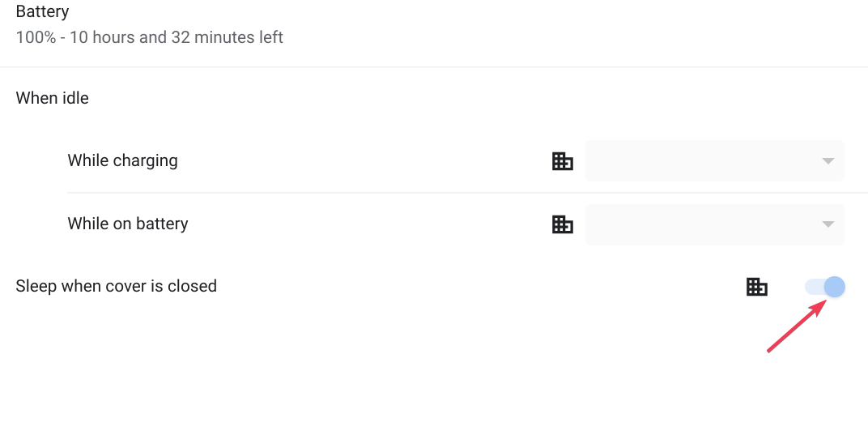
Task: Click the blue knob of the sleep switch
Action: tap(835, 287)
